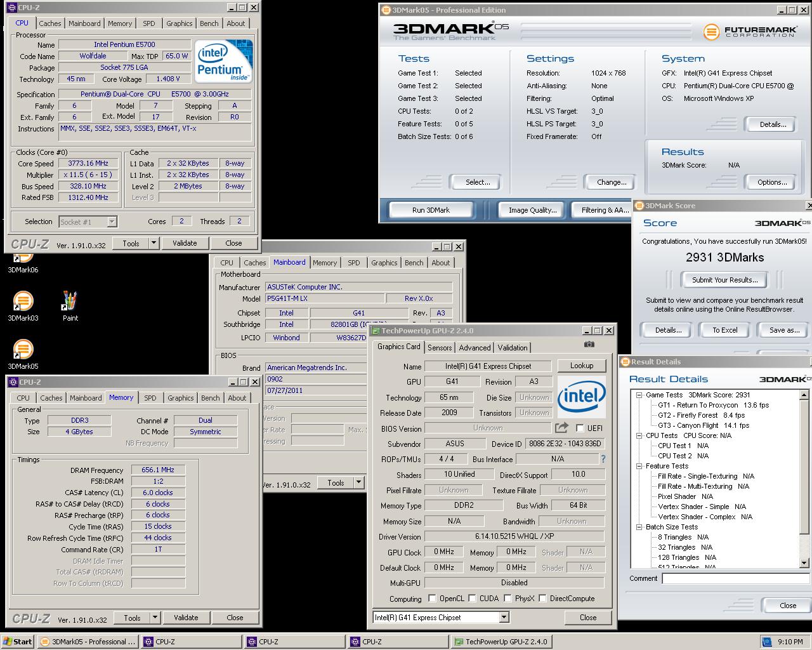Click Options button in 3DMark05 Results
The width and height of the screenshot is (812, 650).
pos(772,182)
